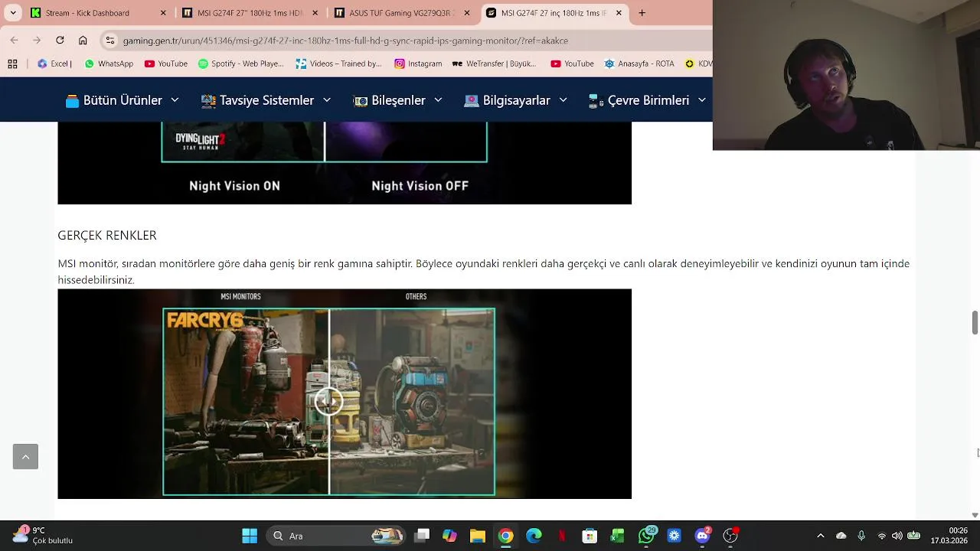Open a new browser tab
This screenshot has height=551, width=980.
tap(642, 13)
